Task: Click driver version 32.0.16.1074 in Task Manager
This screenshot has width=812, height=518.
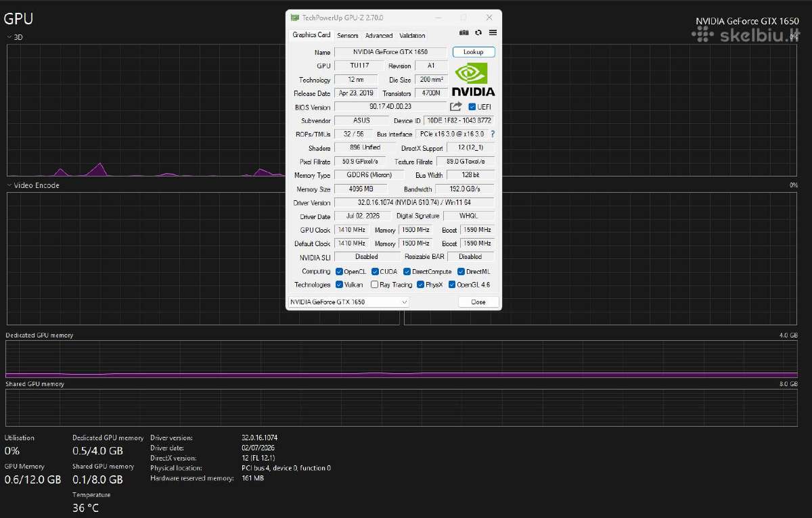Action: (x=259, y=438)
